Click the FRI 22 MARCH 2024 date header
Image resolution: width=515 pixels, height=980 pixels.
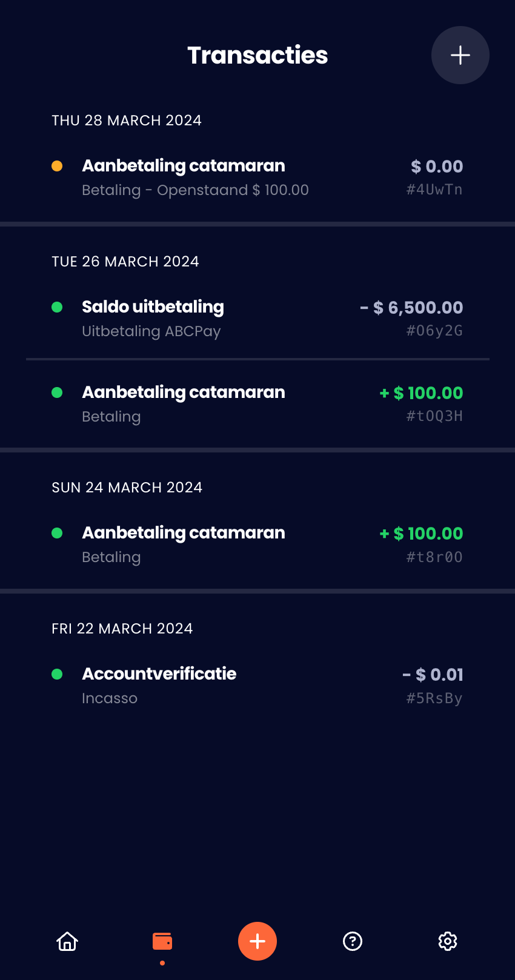(122, 628)
